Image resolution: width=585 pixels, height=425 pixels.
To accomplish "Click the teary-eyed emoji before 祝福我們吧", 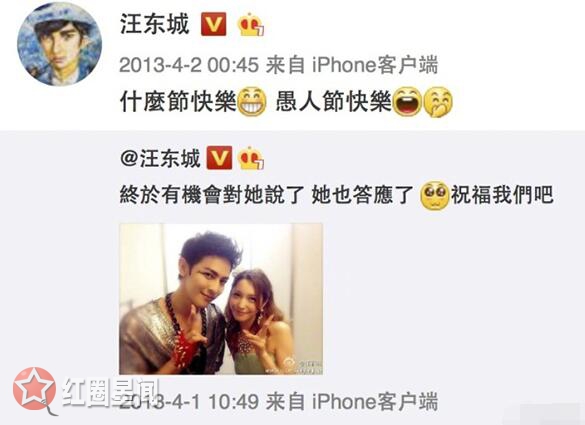I will (x=434, y=195).
